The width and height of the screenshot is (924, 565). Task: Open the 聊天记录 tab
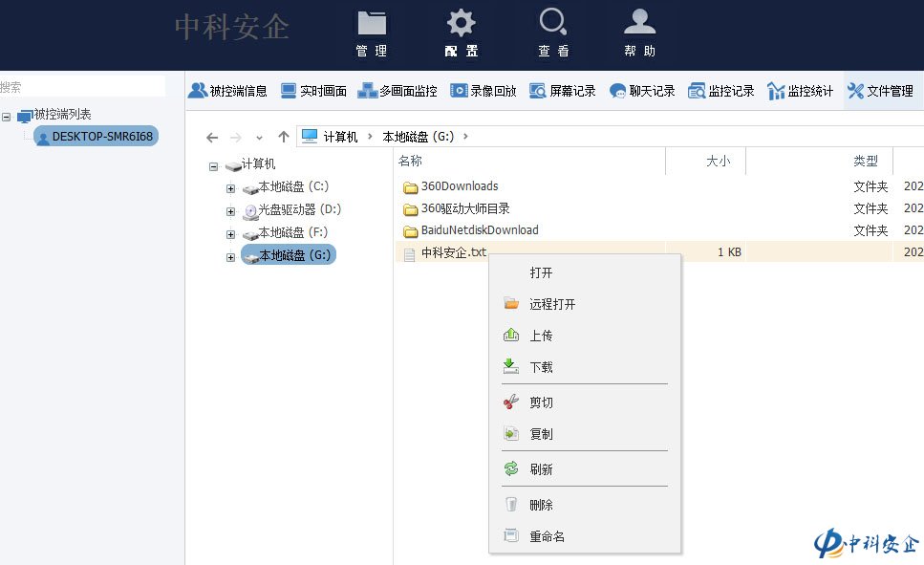click(642, 91)
